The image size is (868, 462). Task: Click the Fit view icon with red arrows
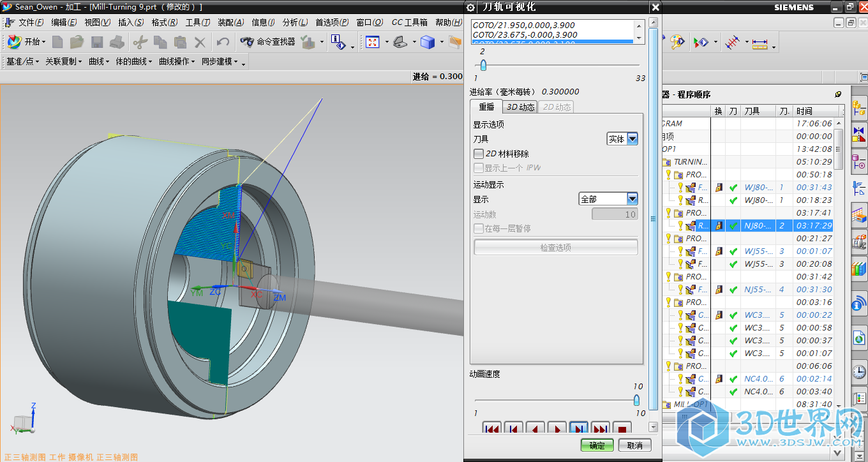point(373,42)
